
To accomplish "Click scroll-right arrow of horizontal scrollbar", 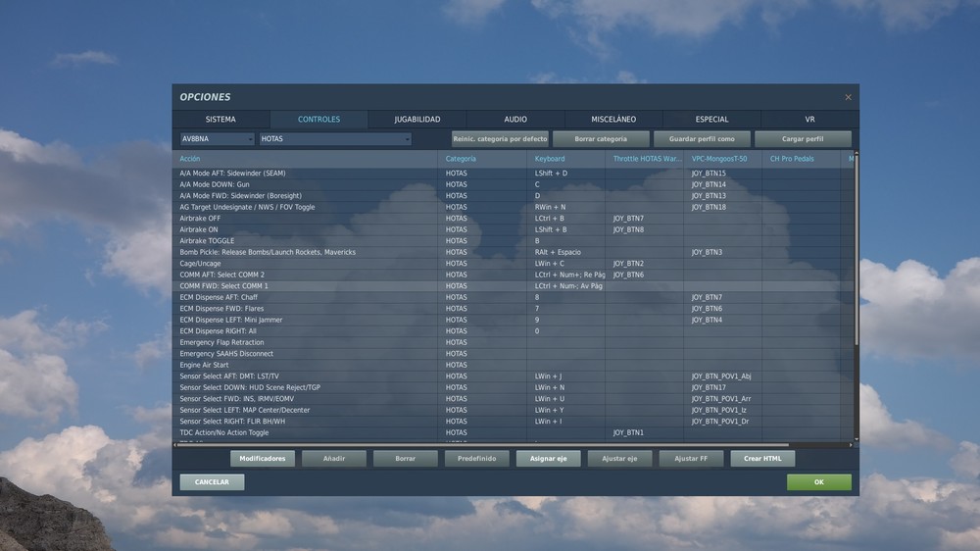I will tap(851, 445).
